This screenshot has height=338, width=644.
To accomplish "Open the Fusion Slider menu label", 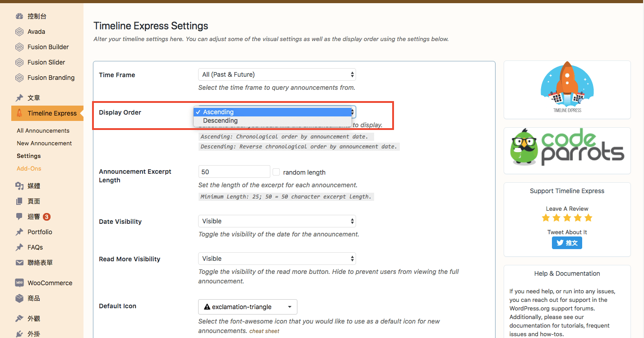I will pos(46,62).
